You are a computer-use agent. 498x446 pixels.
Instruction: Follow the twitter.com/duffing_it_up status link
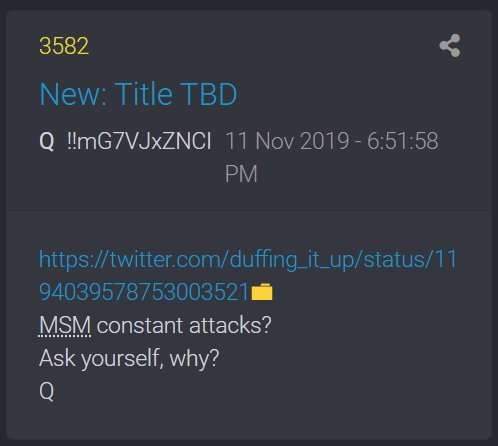[248, 276]
